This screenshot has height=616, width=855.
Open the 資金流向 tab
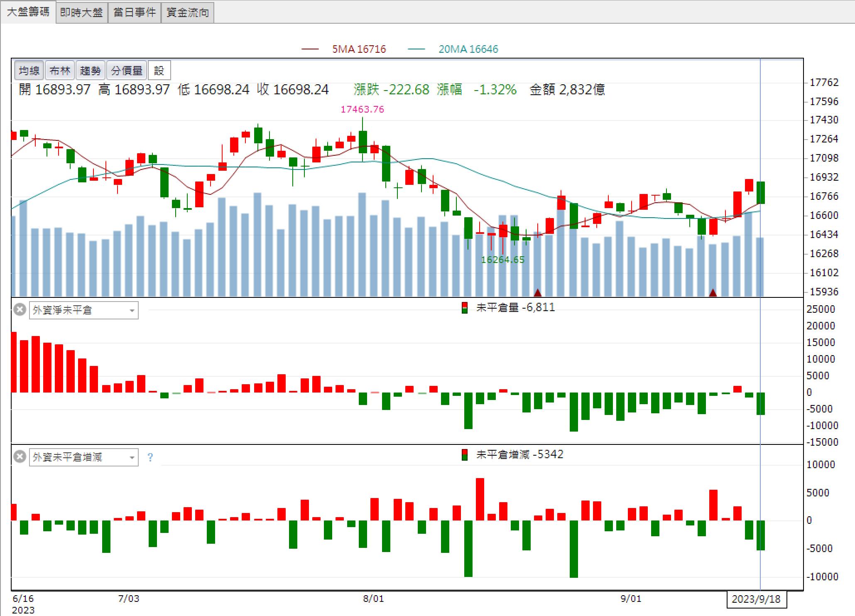click(188, 12)
